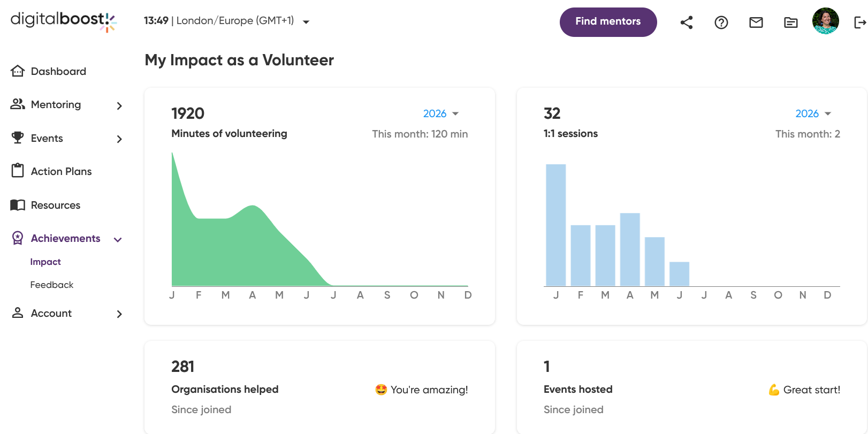Collapse the Achievements submenu chevron
This screenshot has width=868, height=434.
[118, 240]
